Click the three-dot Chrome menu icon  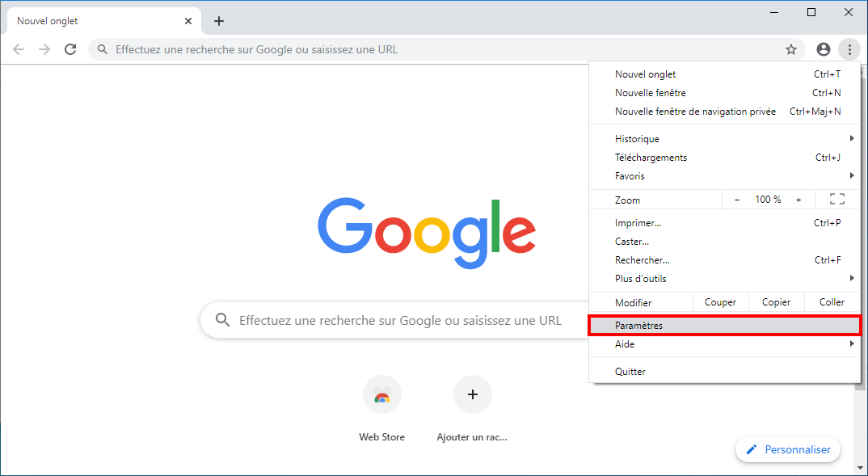(849, 49)
